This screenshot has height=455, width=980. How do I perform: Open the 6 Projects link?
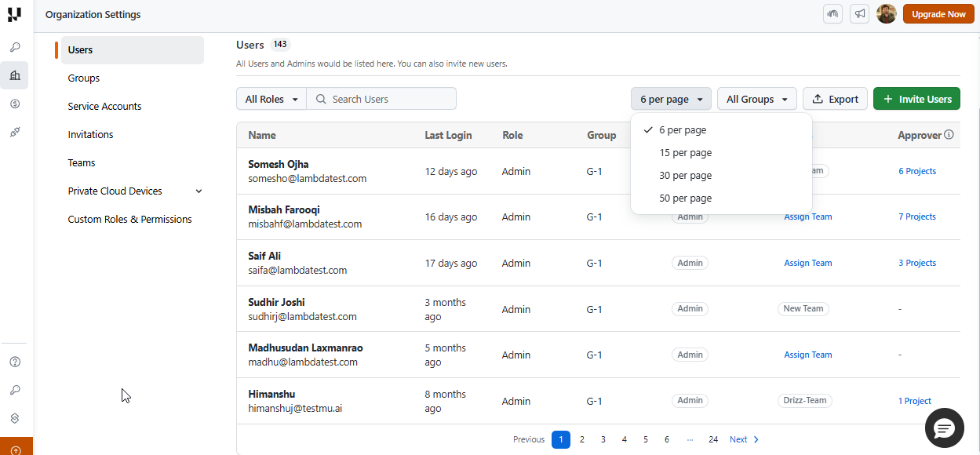(x=917, y=171)
